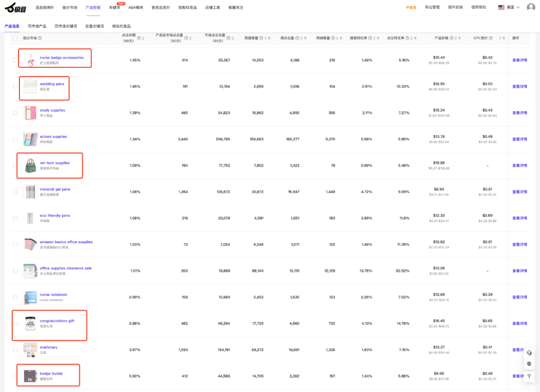Open the 关键词 menu with hot badge

pos(114,7)
